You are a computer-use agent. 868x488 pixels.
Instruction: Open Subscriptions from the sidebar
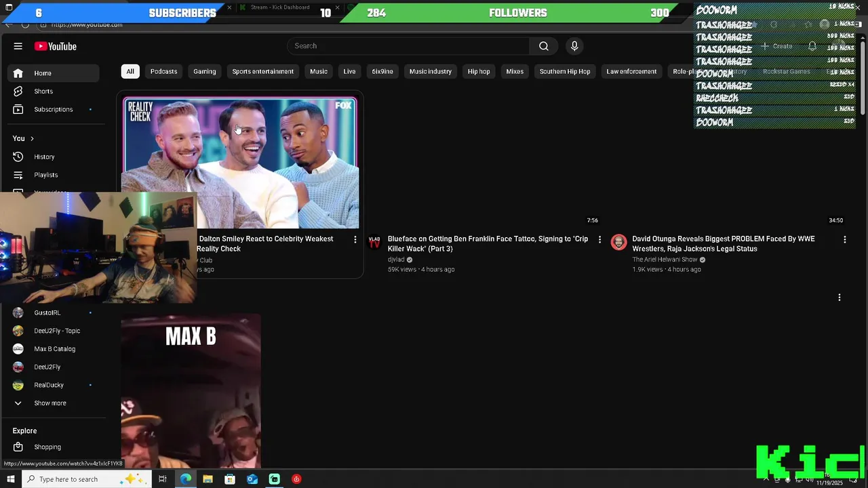(54, 109)
